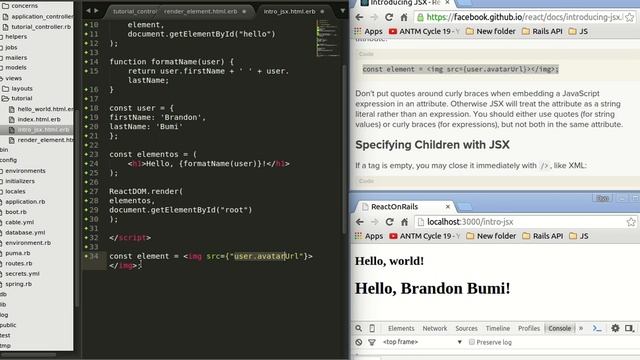Clear the console log icon
This screenshot has width=640, height=360.
coord(358,342)
